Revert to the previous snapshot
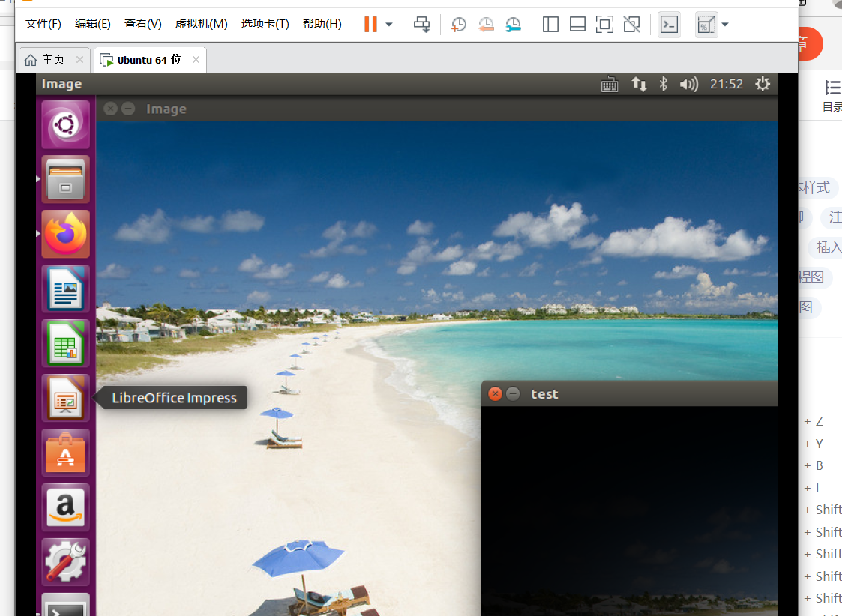The image size is (842, 616). pyautogui.click(x=486, y=24)
